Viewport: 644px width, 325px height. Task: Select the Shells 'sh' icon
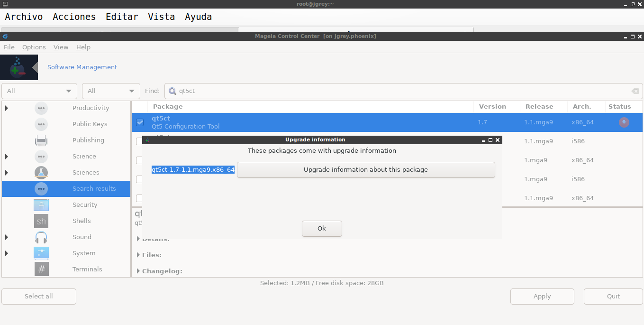pos(41,221)
